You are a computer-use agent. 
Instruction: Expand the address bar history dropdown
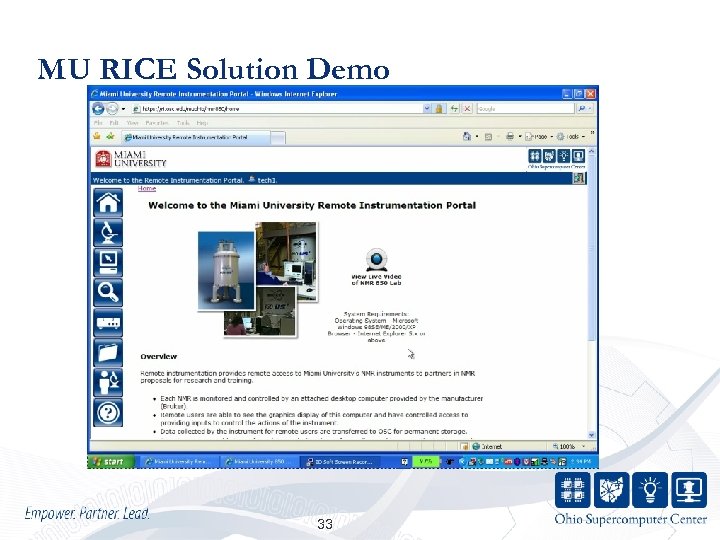click(x=427, y=109)
